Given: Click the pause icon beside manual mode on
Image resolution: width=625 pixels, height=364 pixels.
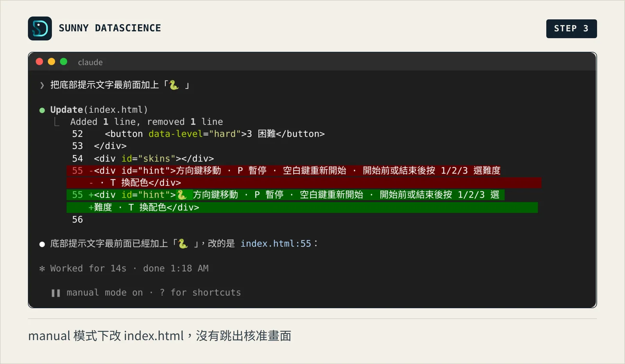Looking at the screenshot, I should click(x=56, y=293).
